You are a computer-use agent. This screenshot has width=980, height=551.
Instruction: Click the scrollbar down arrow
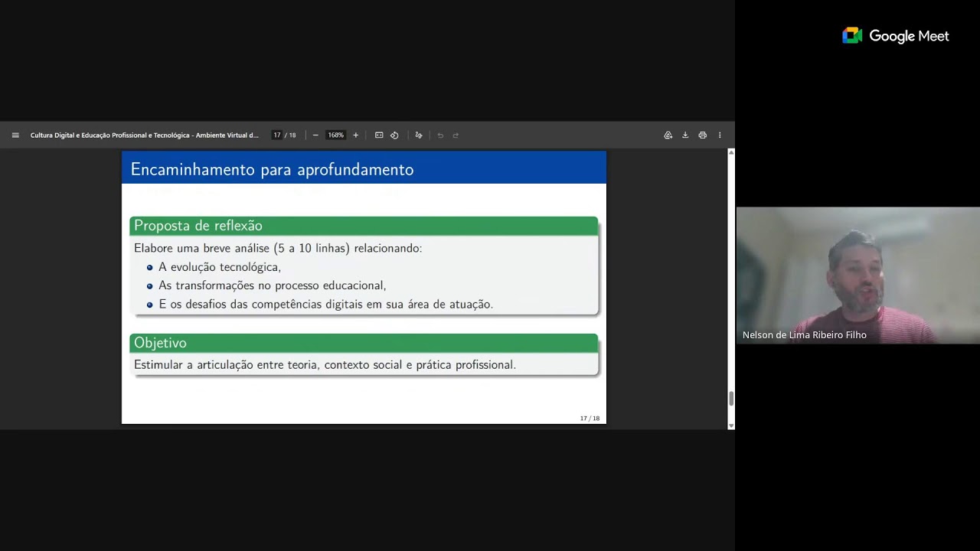731,425
